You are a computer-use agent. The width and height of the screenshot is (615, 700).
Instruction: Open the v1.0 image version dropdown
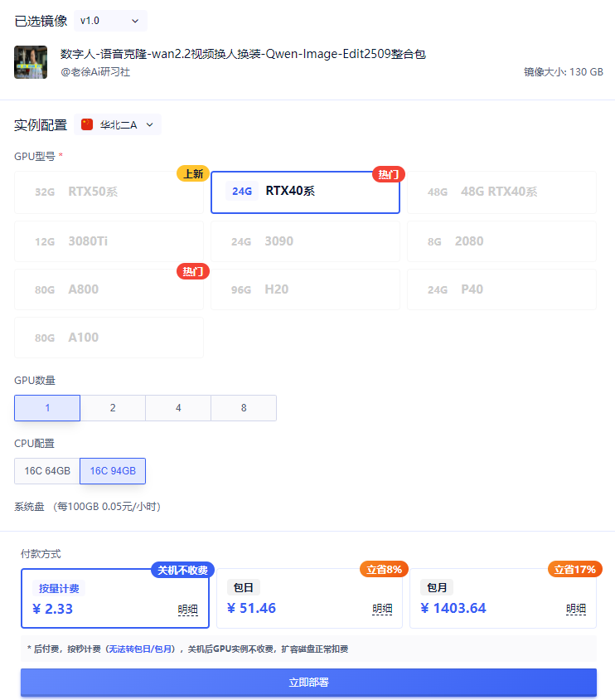[x=110, y=21]
